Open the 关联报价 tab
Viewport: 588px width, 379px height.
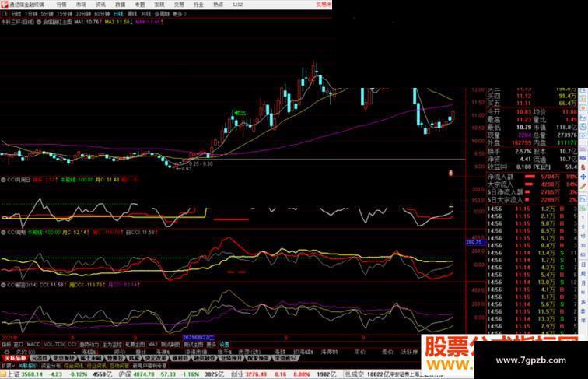(28, 365)
